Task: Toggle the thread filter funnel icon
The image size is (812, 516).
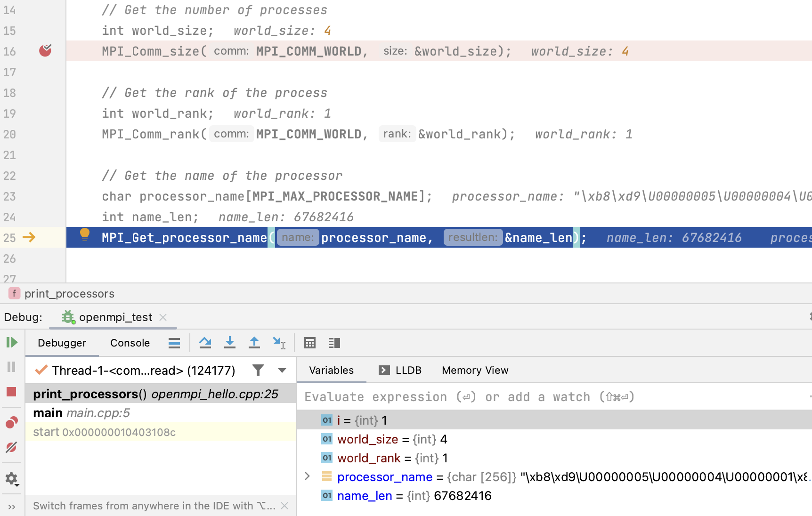Action: click(258, 370)
